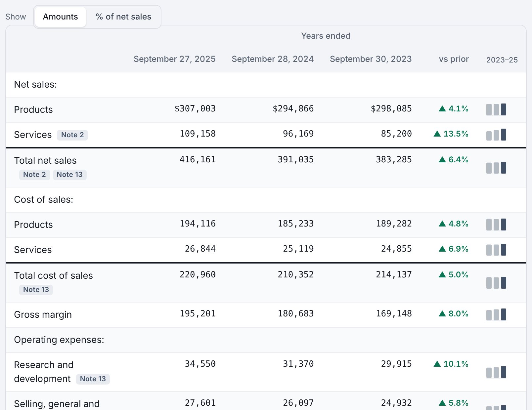This screenshot has width=532, height=410.
Task: Click the Net sales Services sparkline bars
Action: click(496, 135)
